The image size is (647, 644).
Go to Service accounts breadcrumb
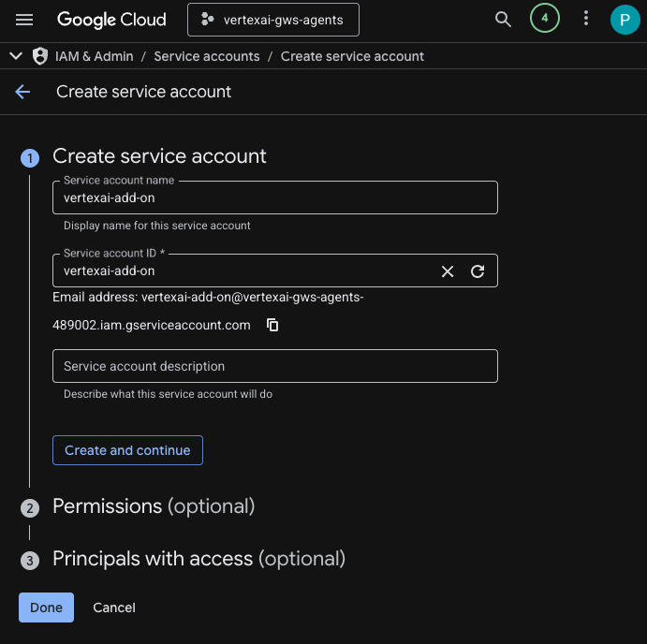(206, 56)
